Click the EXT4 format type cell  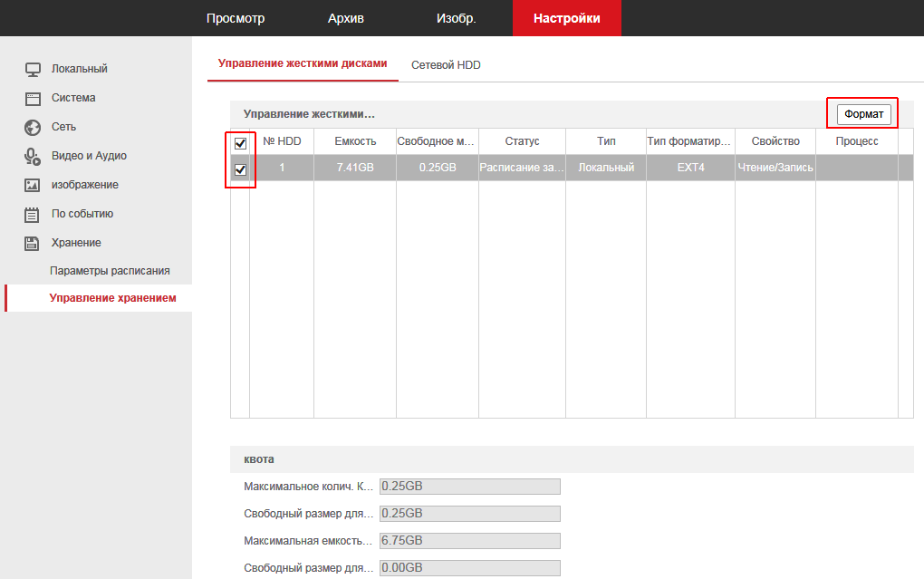point(690,168)
